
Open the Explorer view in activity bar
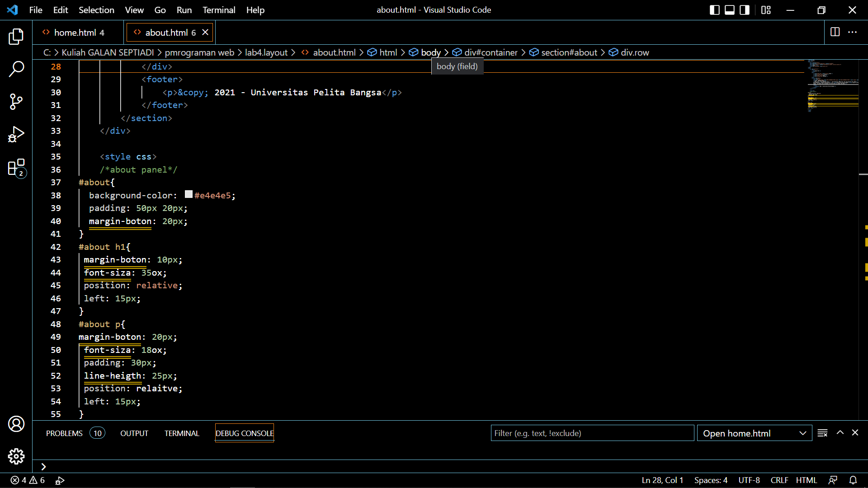coord(16,37)
